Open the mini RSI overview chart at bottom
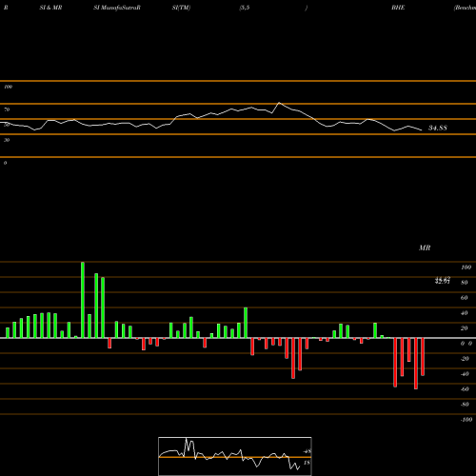476x476 pixels. [x=235, y=456]
